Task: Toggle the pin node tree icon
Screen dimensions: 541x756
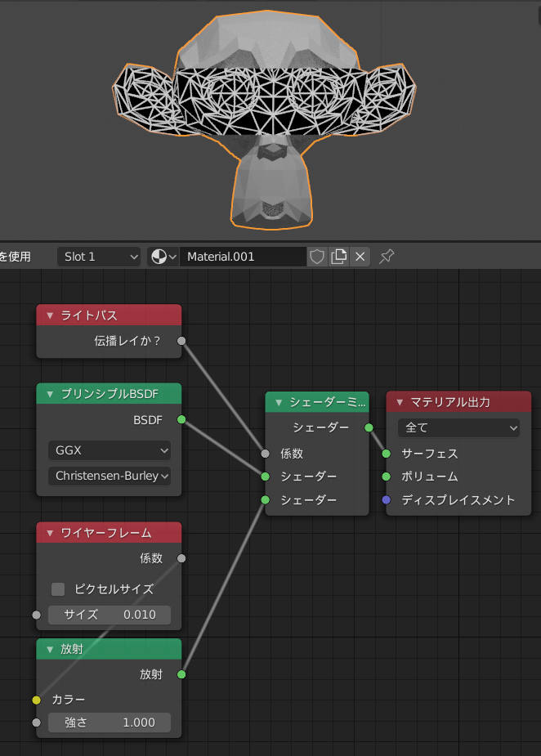Action: pos(387,257)
